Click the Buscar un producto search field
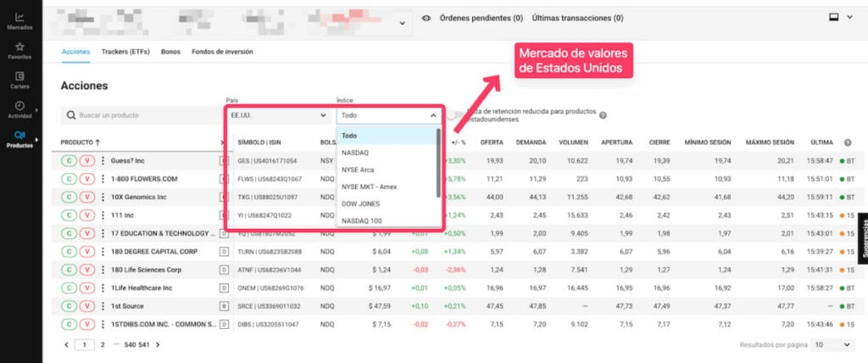The image size is (868, 363). click(142, 115)
